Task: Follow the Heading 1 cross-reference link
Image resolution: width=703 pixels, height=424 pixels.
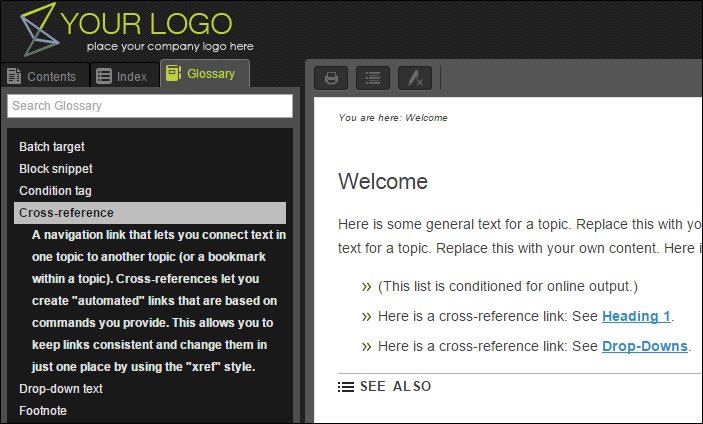Action: [636, 317]
